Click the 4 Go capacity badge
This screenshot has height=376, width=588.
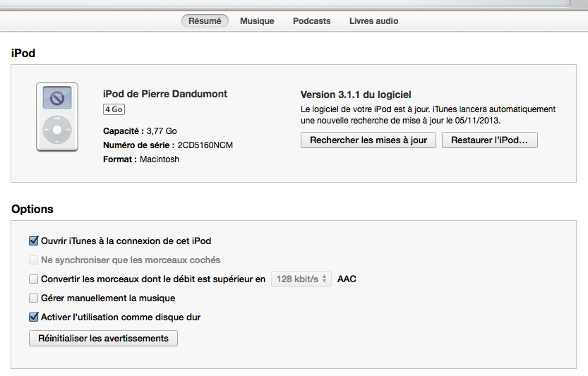(114, 109)
